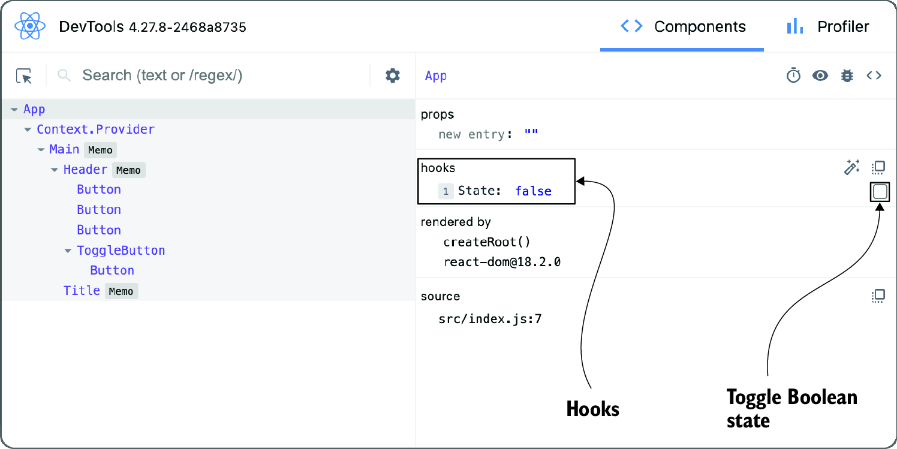Open the src/index.js:7 source location
The image size is (897, 449).
coord(490,319)
